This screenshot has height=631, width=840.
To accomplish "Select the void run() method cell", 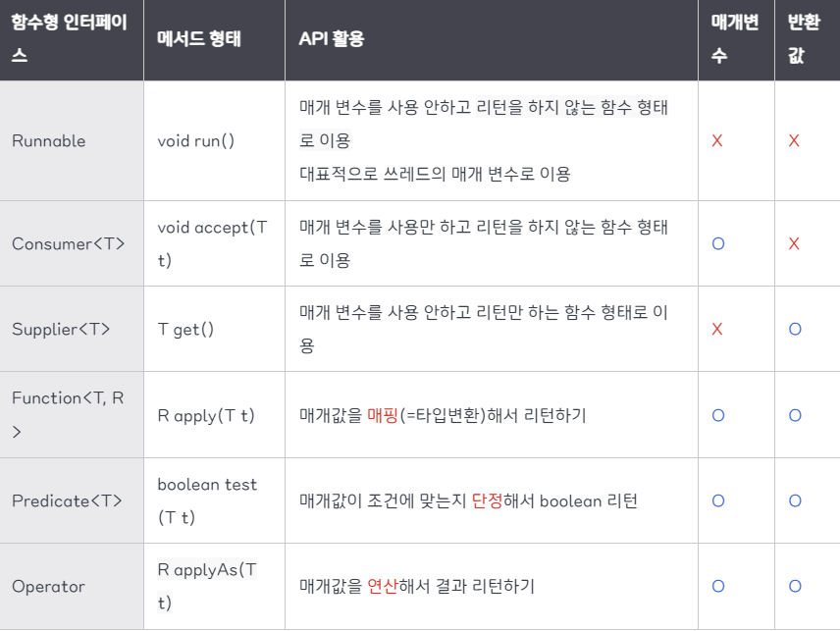I will click(196, 141).
